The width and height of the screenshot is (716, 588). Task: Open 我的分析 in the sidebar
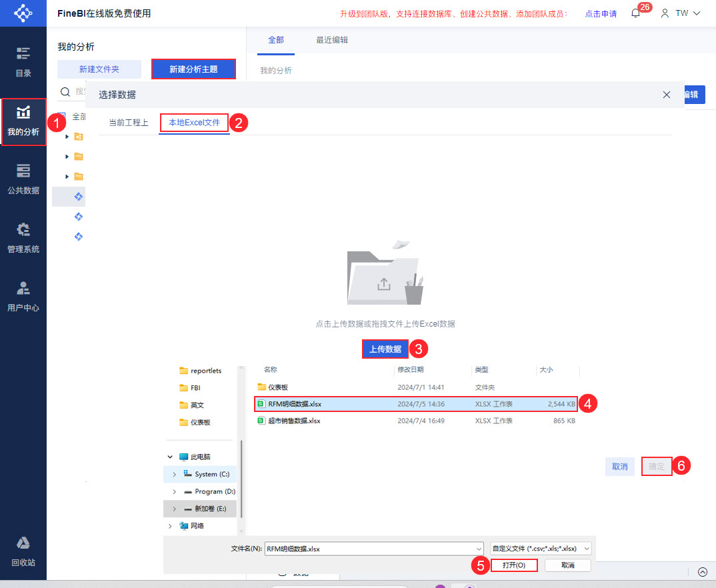click(23, 121)
